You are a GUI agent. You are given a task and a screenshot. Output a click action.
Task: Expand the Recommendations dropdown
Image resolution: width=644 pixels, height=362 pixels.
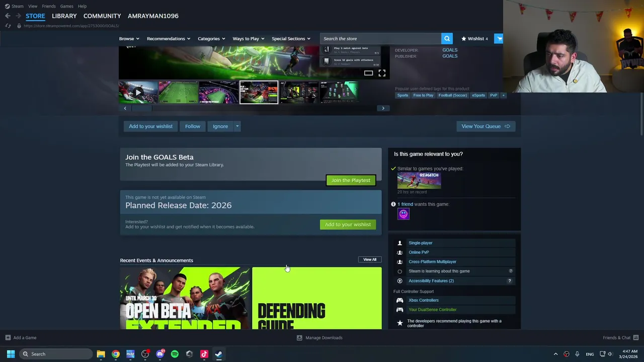pos(169,39)
